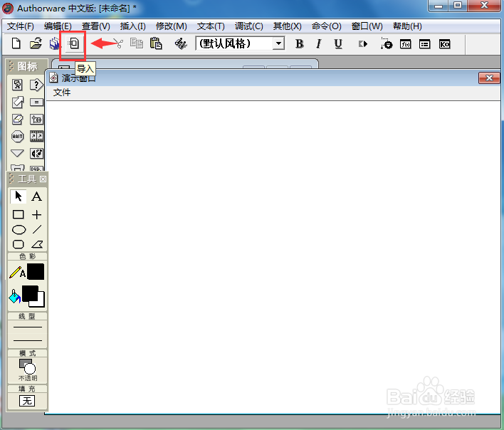The image size is (504, 430).
Task: Click the Import (导入) toolbar button
Action: pyautogui.click(x=73, y=43)
